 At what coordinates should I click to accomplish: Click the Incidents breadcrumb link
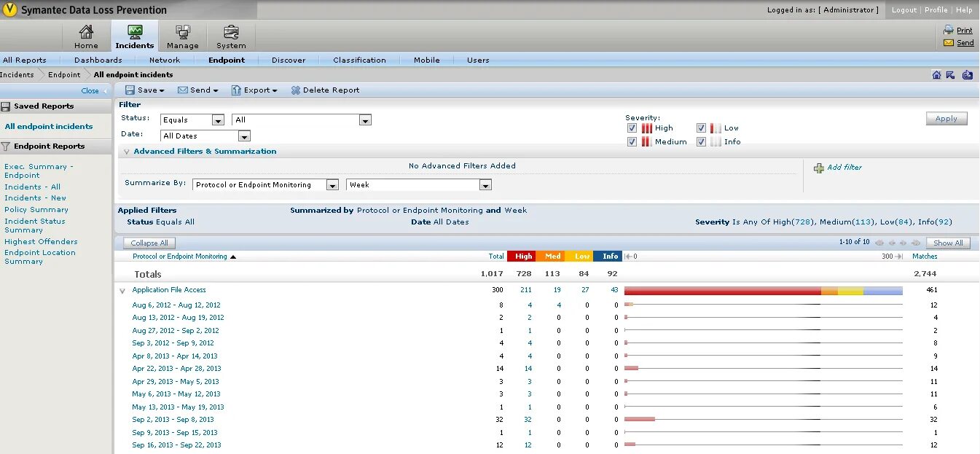click(x=17, y=75)
